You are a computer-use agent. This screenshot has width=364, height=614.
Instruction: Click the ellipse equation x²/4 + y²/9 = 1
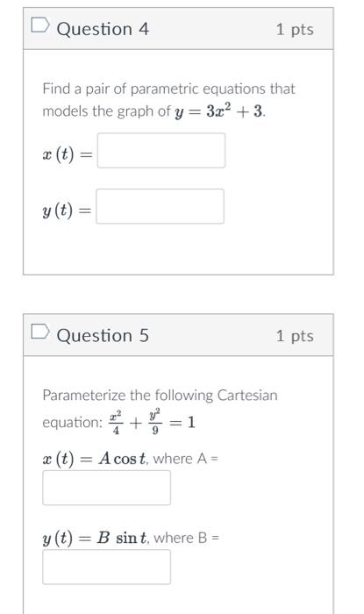point(152,423)
